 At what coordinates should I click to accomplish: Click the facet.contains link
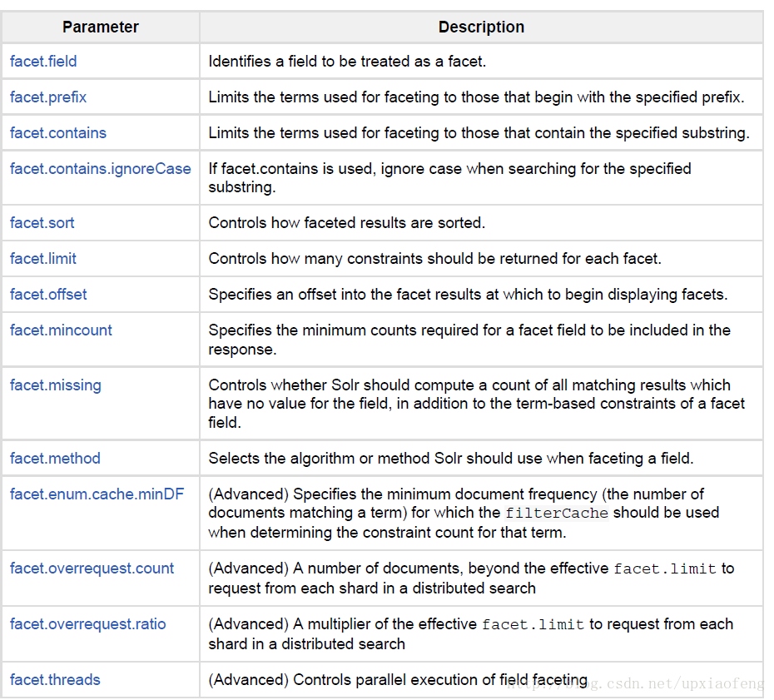pyautogui.click(x=58, y=133)
